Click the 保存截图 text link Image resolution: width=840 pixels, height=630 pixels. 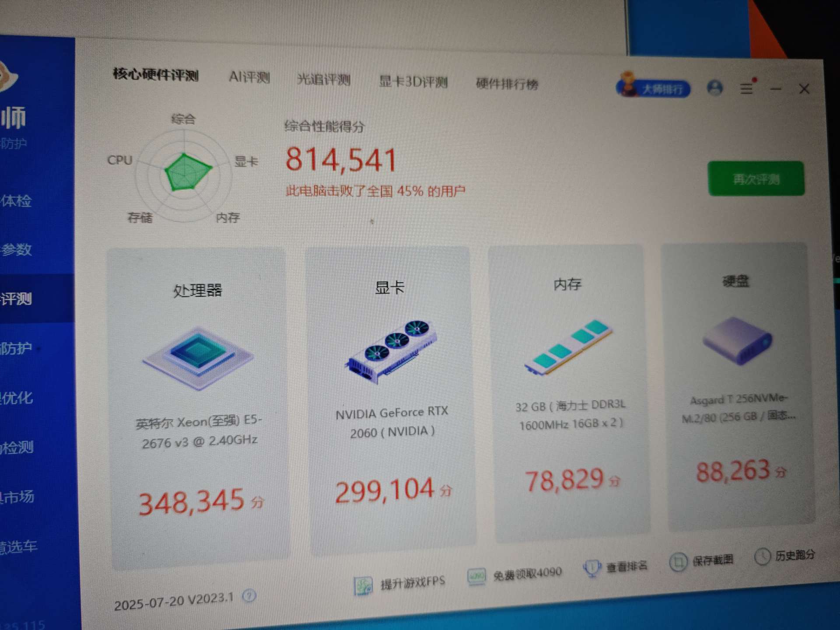coord(713,560)
